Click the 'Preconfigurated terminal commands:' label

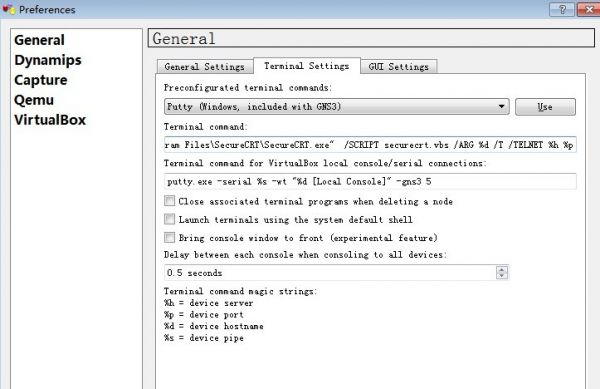248,88
